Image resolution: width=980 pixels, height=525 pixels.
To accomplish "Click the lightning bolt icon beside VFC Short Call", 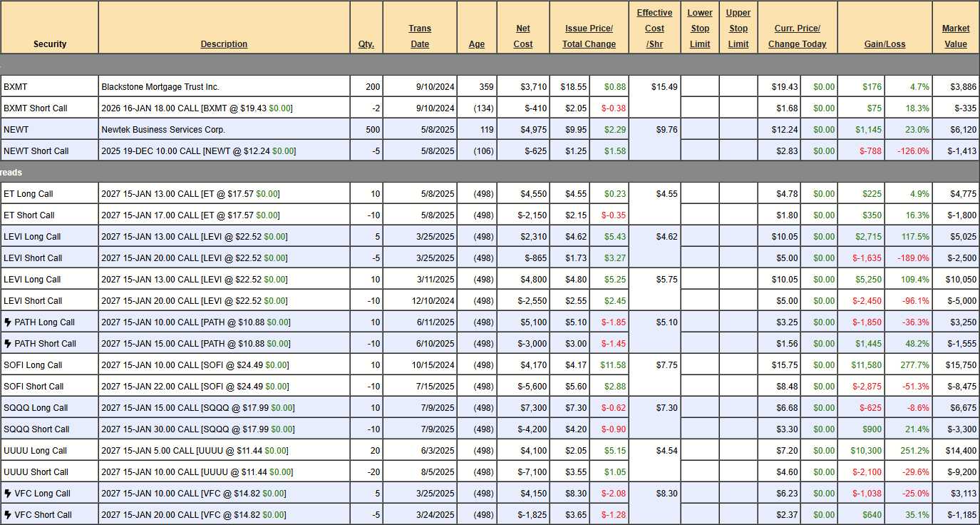I will 8,515.
